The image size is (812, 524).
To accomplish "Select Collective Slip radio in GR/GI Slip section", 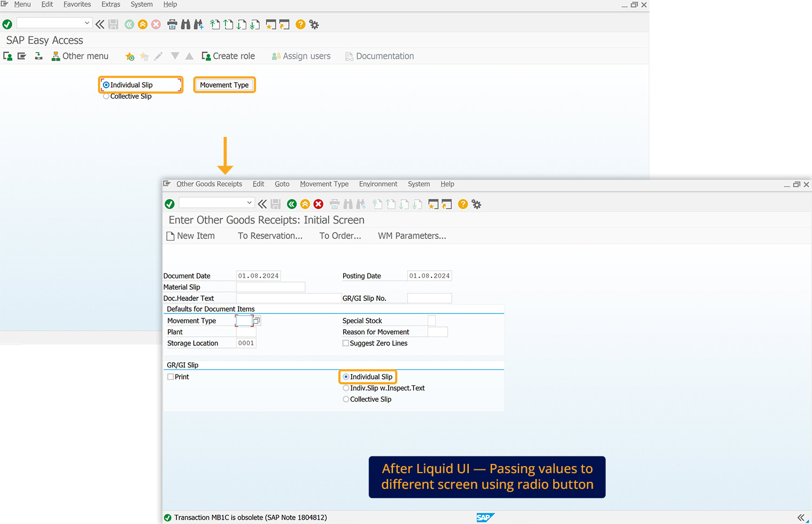I will (346, 399).
